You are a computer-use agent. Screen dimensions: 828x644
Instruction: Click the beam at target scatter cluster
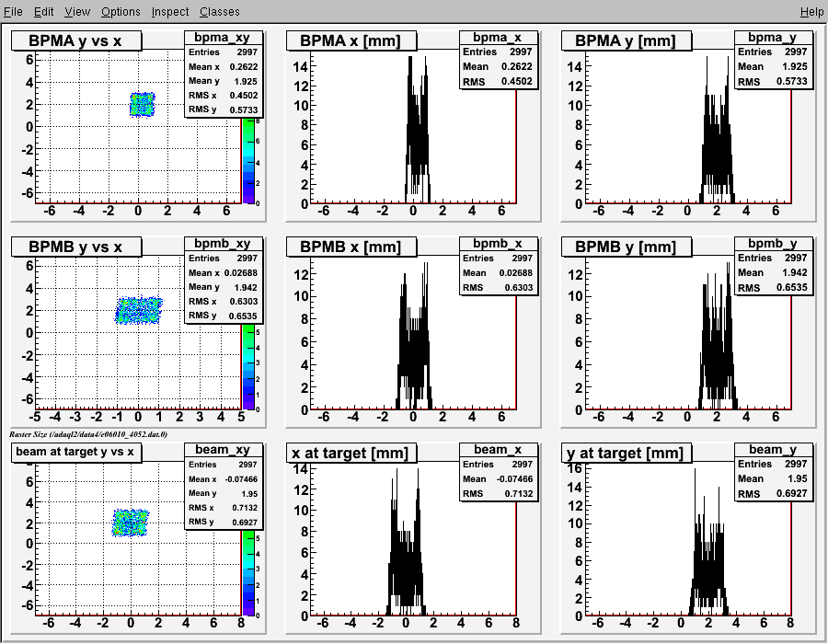(x=131, y=523)
